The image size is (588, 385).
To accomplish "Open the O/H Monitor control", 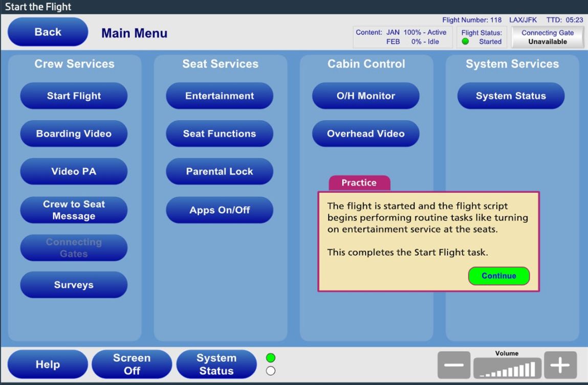I will click(365, 96).
